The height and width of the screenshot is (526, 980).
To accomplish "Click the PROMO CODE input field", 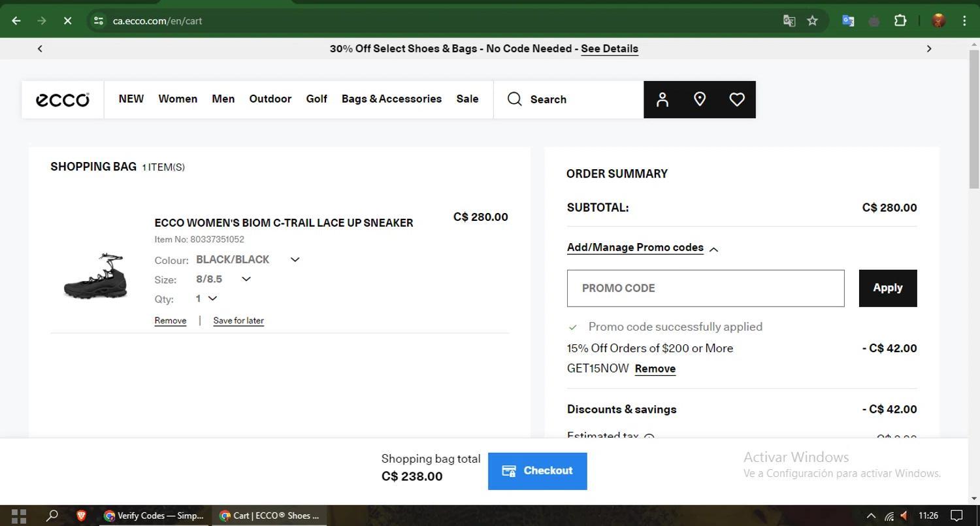I will click(x=706, y=288).
